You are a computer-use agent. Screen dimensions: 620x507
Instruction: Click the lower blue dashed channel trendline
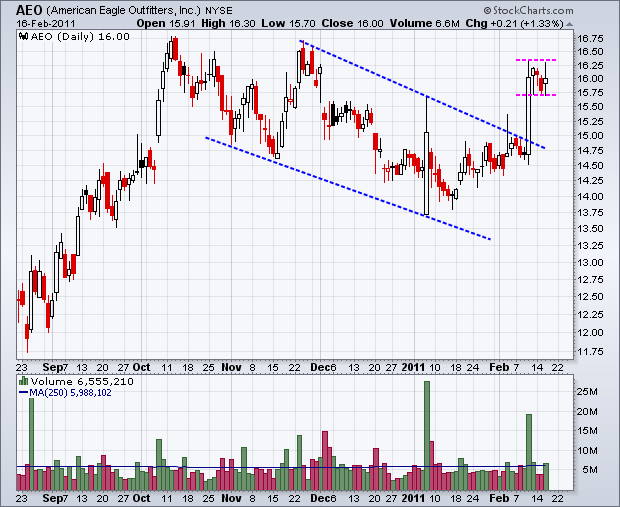[348, 188]
